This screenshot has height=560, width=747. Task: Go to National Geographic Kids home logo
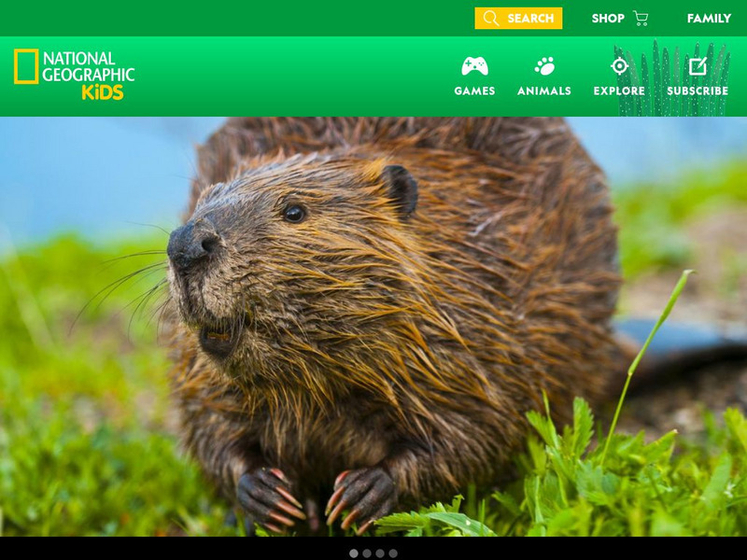tap(75, 75)
